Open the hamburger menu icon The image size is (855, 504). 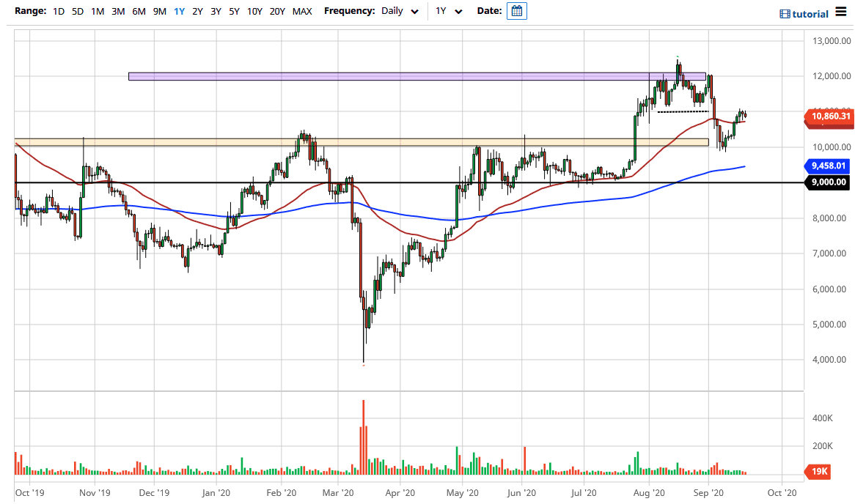point(840,12)
